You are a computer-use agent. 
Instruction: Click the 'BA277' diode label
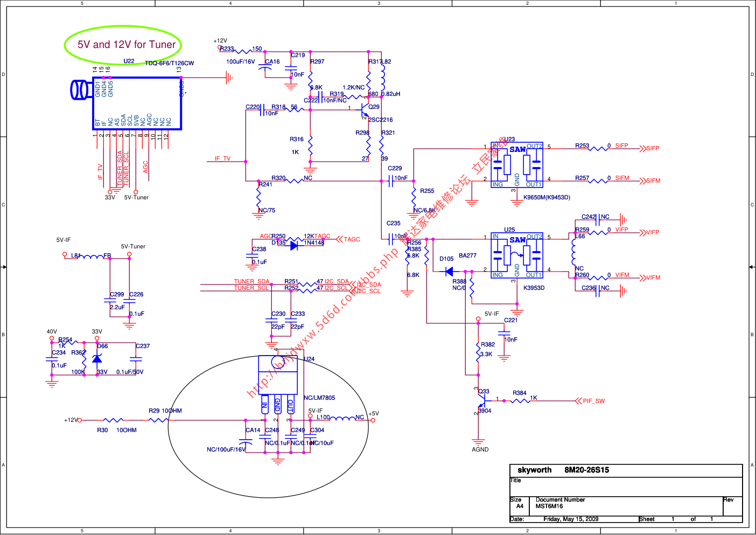(467, 255)
